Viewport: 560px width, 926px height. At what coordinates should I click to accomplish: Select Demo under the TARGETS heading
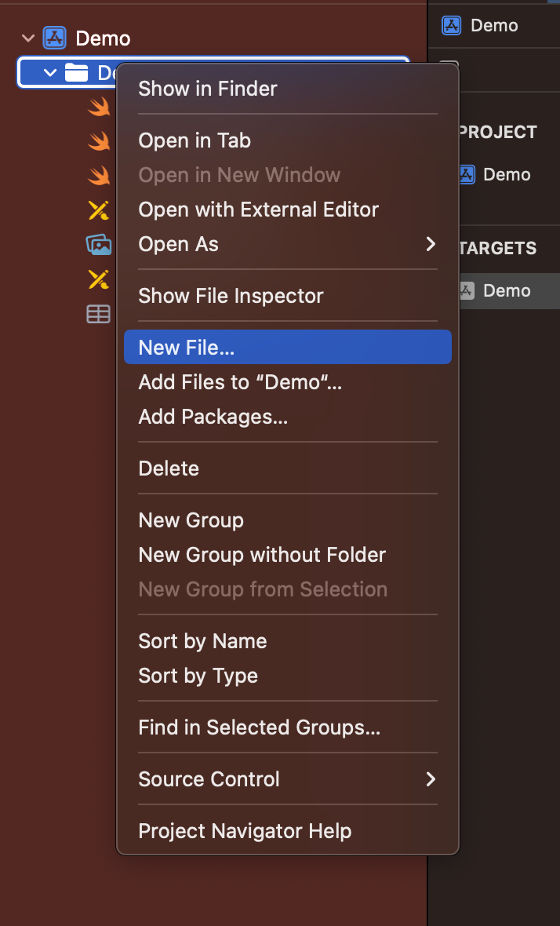pyautogui.click(x=506, y=290)
